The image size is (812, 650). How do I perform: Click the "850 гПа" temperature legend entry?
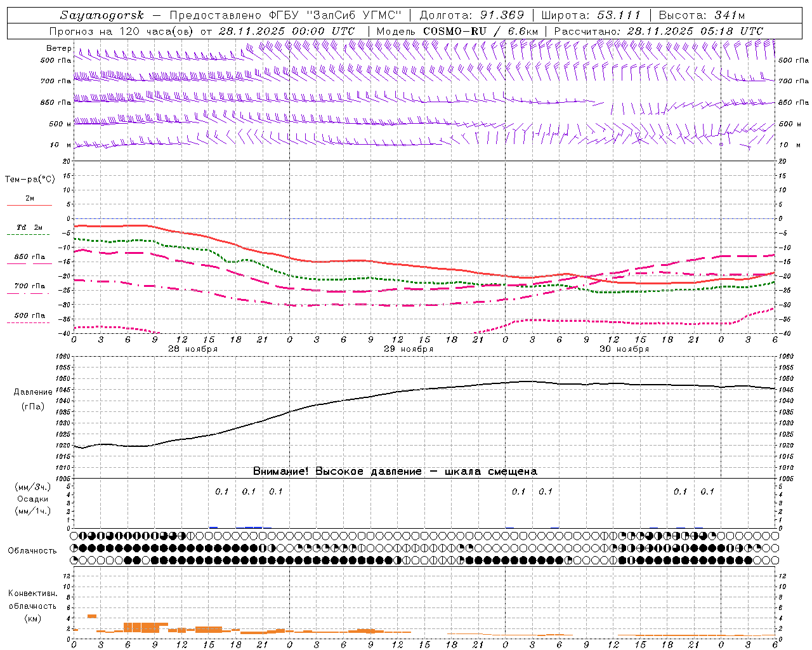29,257
